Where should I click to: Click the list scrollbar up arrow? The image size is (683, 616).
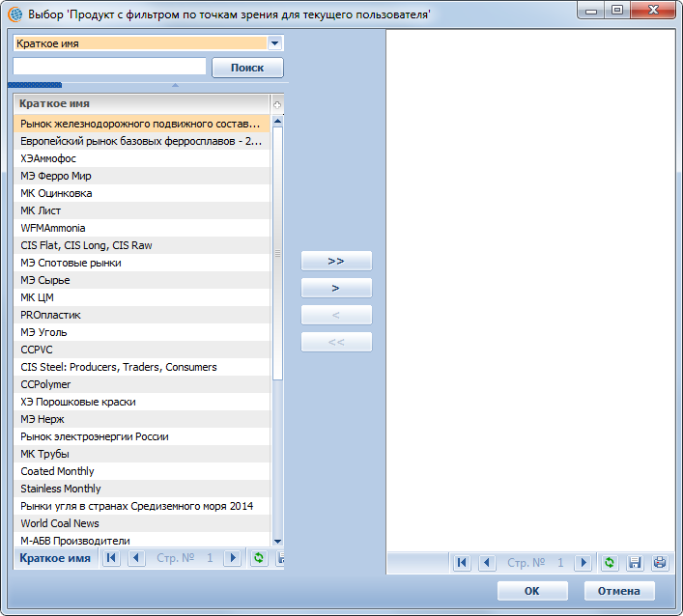(x=277, y=121)
